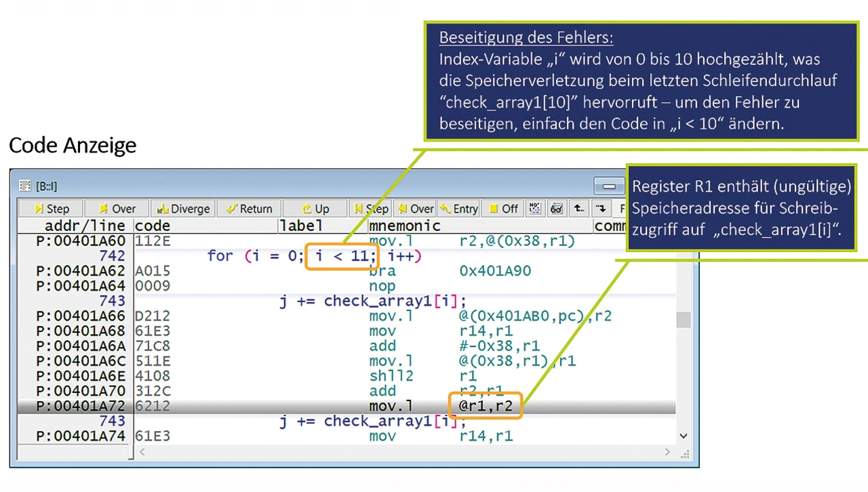The width and height of the screenshot is (868, 492).
Task: Click the Entry button
Action: tap(459, 209)
